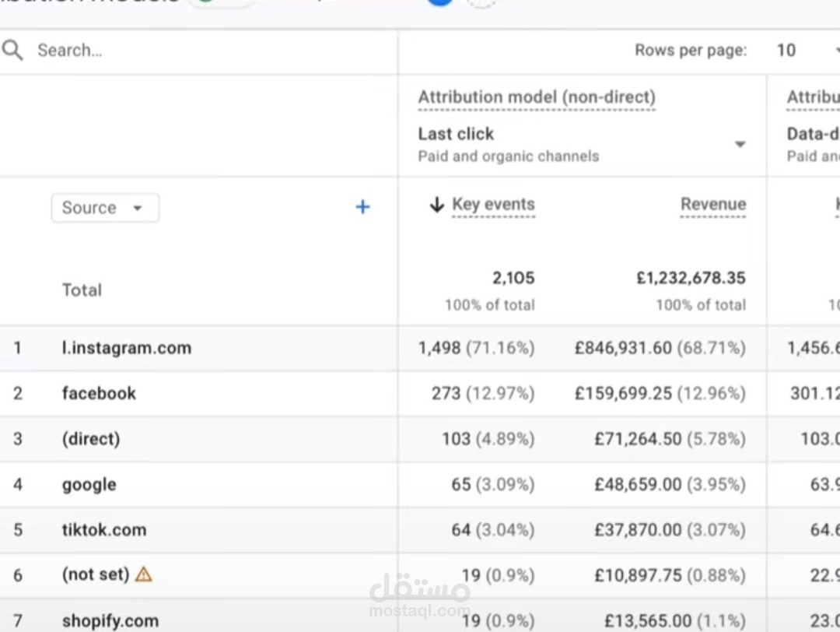Select the tiktok.com source row
Screen dimensions: 840x632
104,530
